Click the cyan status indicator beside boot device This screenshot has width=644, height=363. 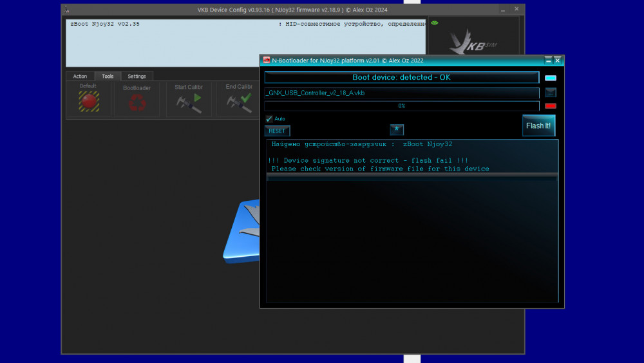pos(551,78)
